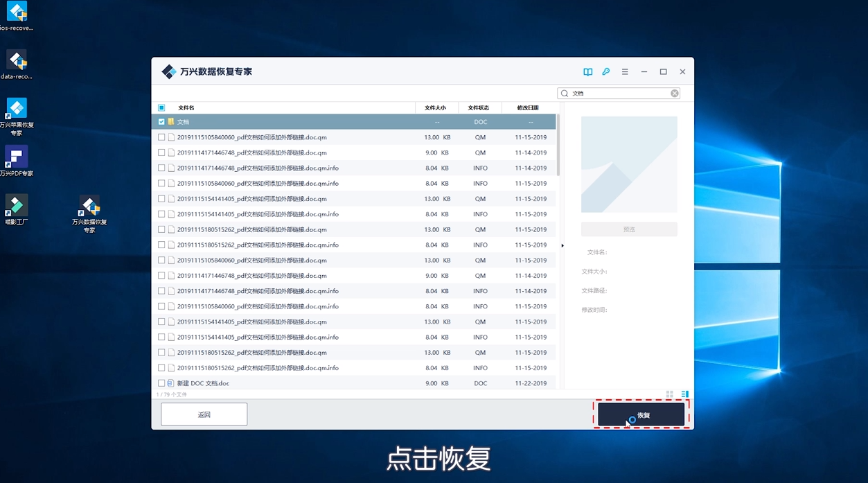Clear the search text with the X icon

[x=674, y=94]
